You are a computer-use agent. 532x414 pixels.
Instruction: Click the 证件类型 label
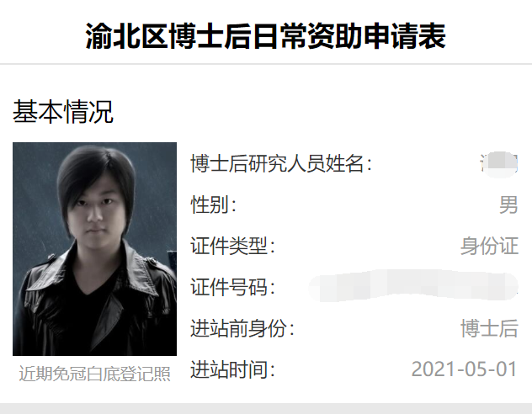[232, 246]
